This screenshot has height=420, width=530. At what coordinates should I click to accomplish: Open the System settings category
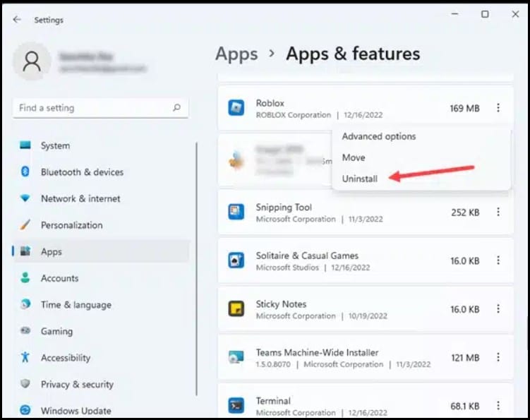pos(102,145)
